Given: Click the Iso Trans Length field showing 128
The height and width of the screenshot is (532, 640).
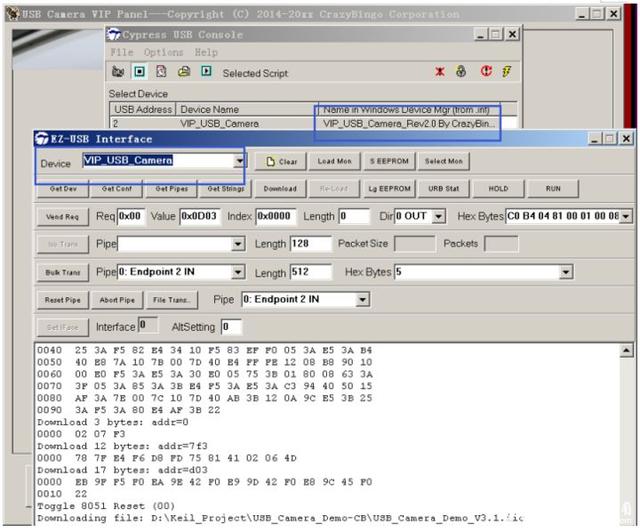Looking at the screenshot, I should pos(311,244).
